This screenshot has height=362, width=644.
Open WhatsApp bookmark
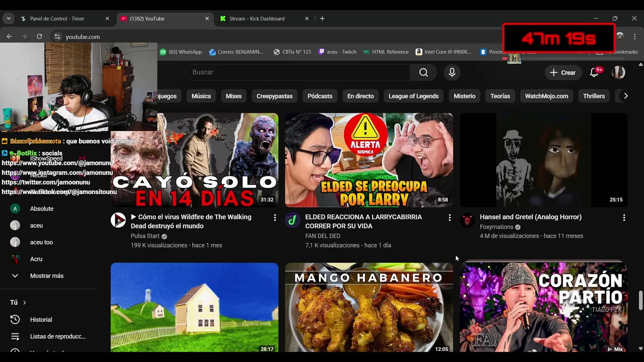pos(181,52)
